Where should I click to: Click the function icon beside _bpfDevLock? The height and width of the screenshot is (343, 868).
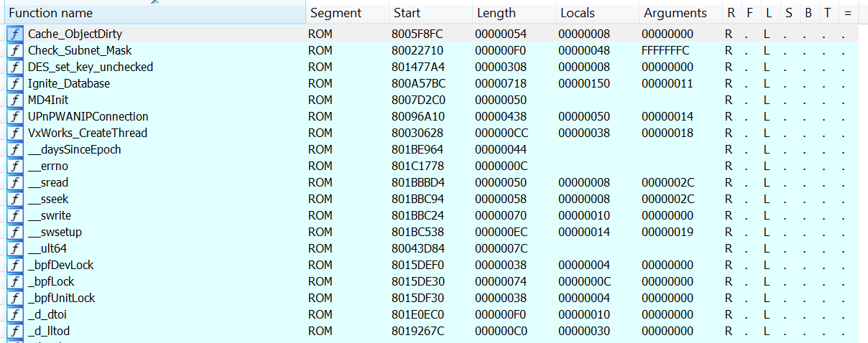click(15, 265)
